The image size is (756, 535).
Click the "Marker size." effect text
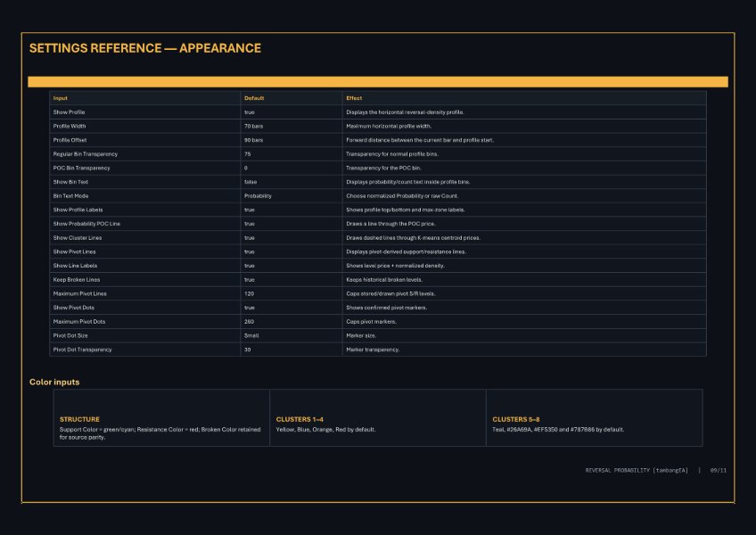361,336
